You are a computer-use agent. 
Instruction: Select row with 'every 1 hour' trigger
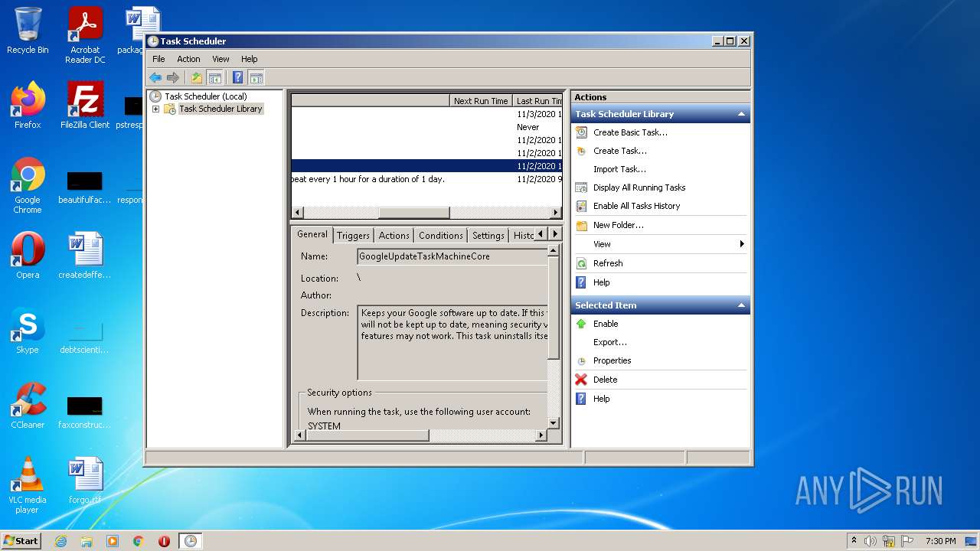(x=426, y=179)
